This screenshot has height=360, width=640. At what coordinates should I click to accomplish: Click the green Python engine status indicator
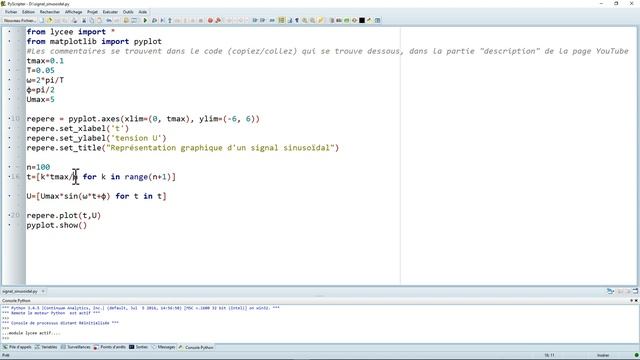pyautogui.click(x=636, y=355)
